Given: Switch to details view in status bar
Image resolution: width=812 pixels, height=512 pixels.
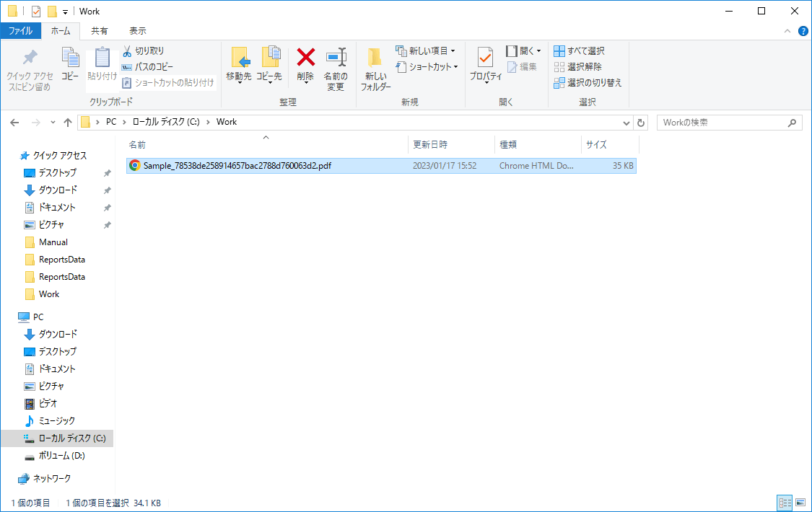Looking at the screenshot, I should [x=785, y=502].
